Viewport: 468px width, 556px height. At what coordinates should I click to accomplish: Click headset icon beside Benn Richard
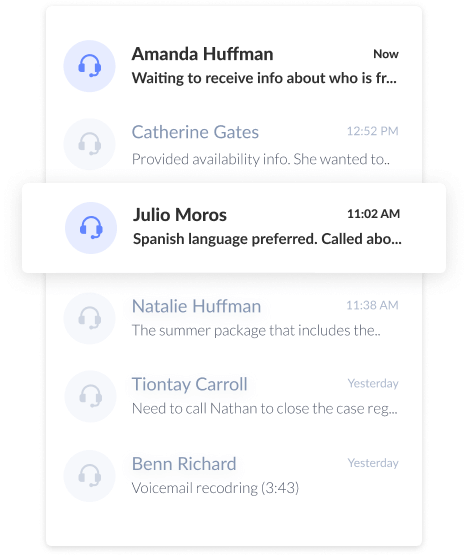click(x=89, y=476)
